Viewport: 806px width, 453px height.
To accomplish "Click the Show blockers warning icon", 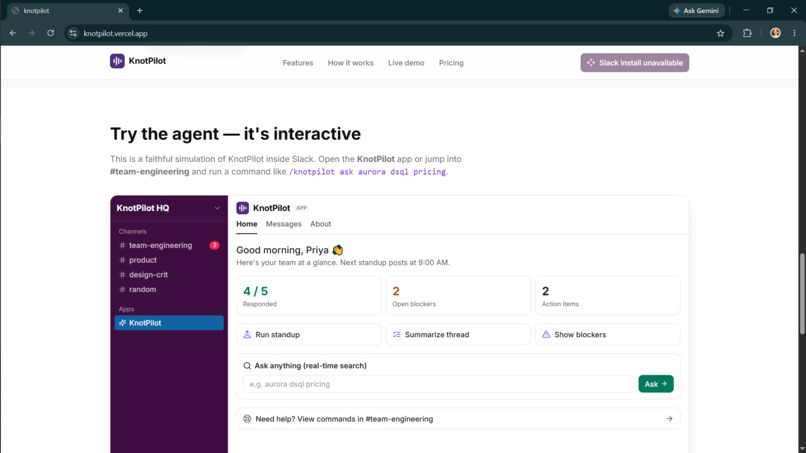I will coord(546,335).
